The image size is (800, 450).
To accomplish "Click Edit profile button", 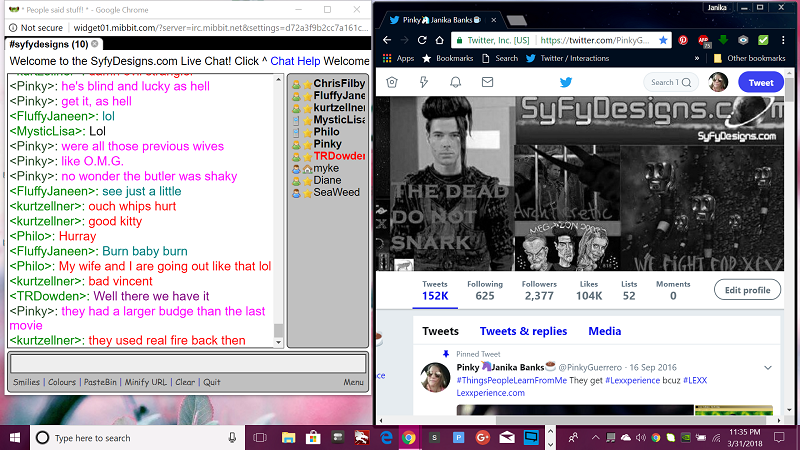I will pos(747,290).
